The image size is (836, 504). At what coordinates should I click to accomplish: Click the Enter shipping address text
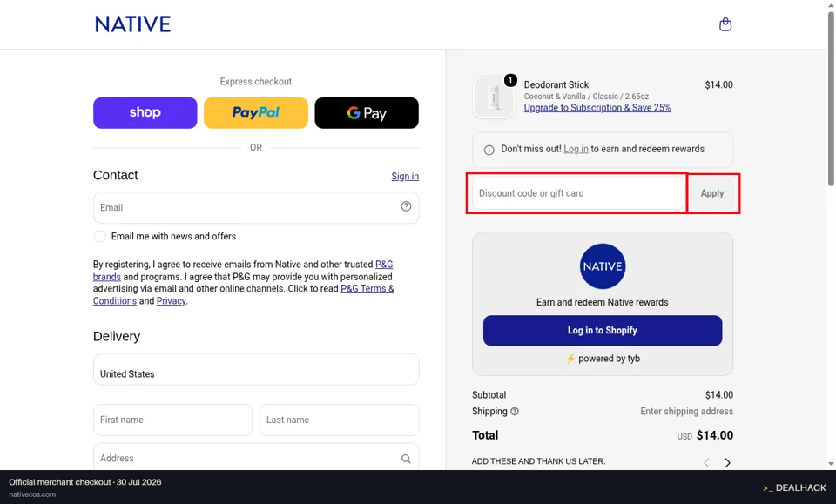687,412
